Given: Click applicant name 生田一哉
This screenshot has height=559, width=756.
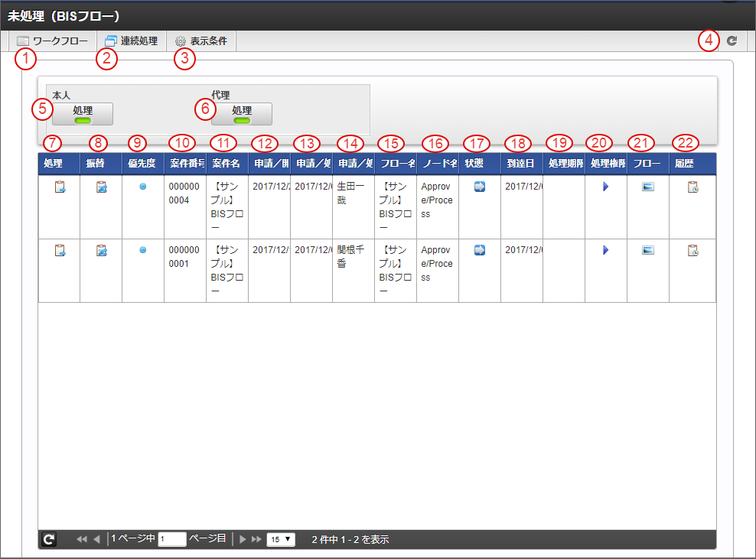Looking at the screenshot, I should pos(350,193).
